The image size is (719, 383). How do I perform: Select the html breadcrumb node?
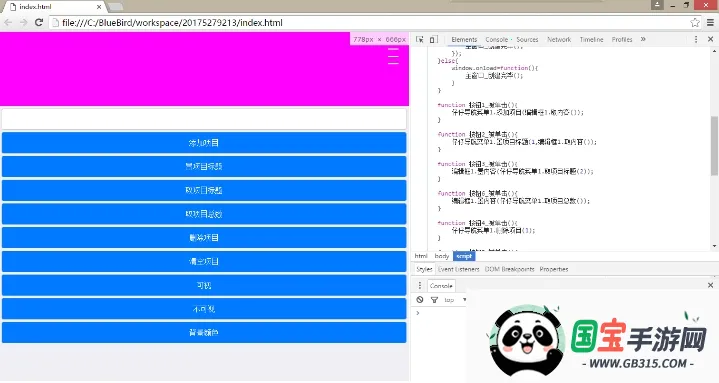(421, 256)
